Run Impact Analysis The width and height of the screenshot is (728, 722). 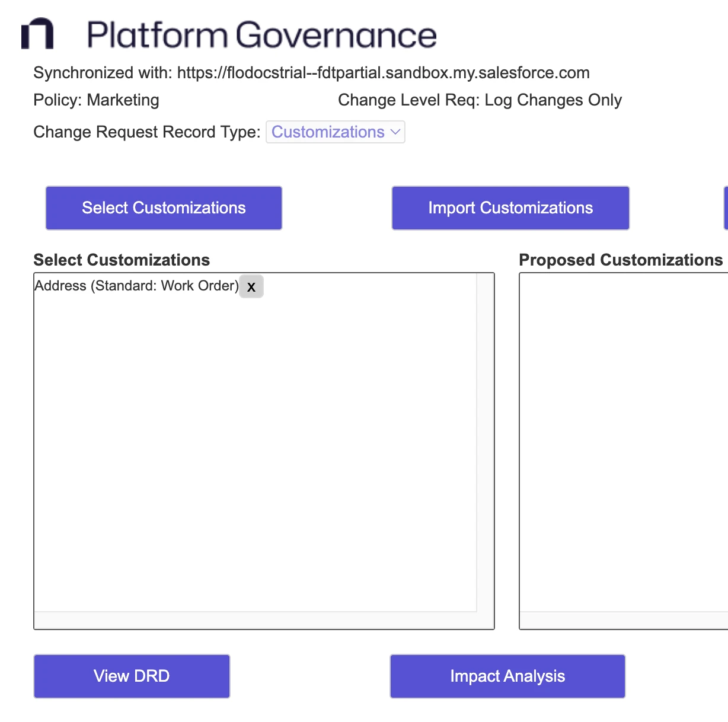(x=507, y=676)
